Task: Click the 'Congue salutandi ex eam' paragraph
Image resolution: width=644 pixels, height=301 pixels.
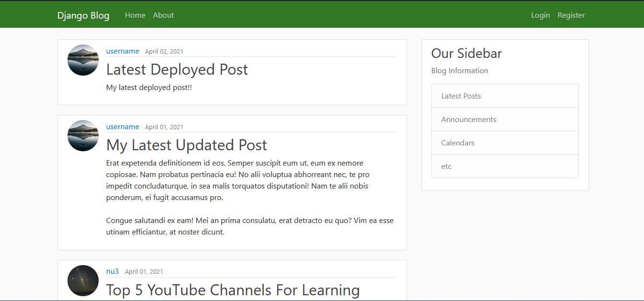Action: [250, 226]
